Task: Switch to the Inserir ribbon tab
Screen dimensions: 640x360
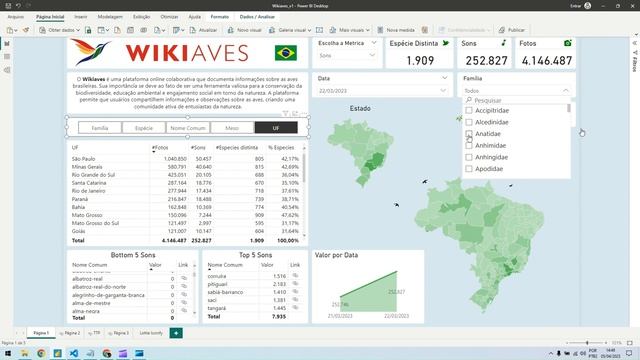Action: click(80, 17)
